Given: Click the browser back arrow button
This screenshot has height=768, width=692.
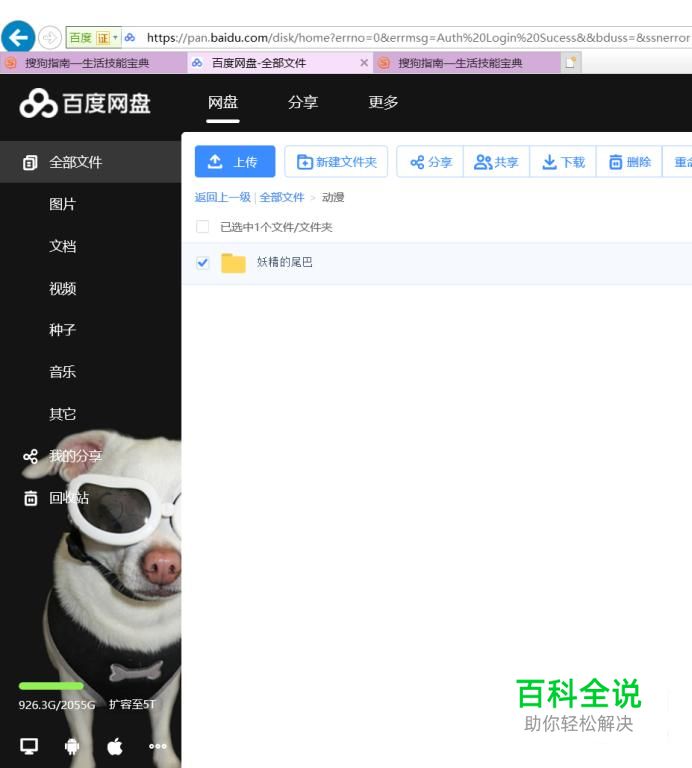Looking at the screenshot, I should click(18, 37).
